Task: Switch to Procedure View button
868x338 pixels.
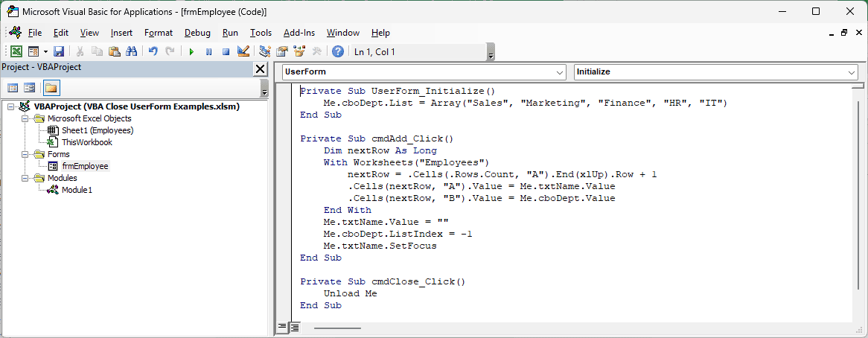Action: point(282,328)
